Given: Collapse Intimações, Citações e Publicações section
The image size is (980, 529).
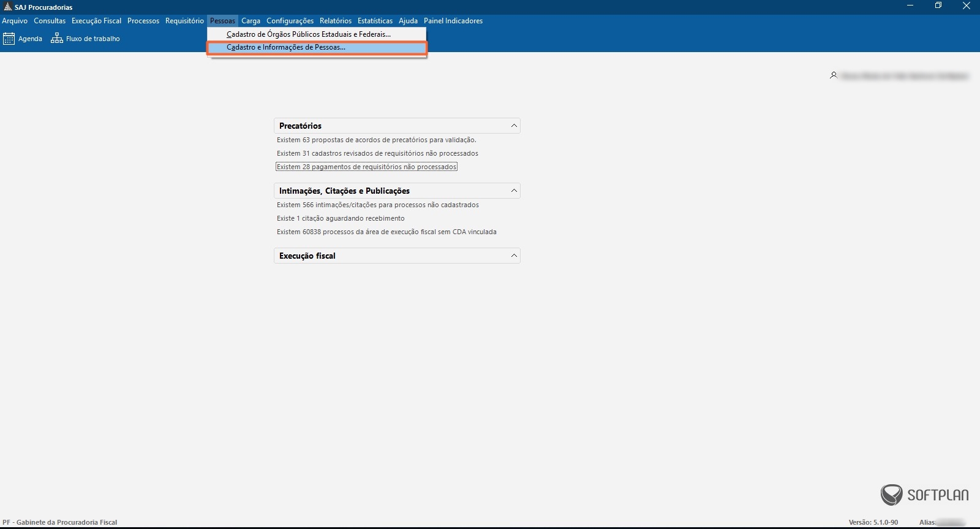Looking at the screenshot, I should click(514, 191).
